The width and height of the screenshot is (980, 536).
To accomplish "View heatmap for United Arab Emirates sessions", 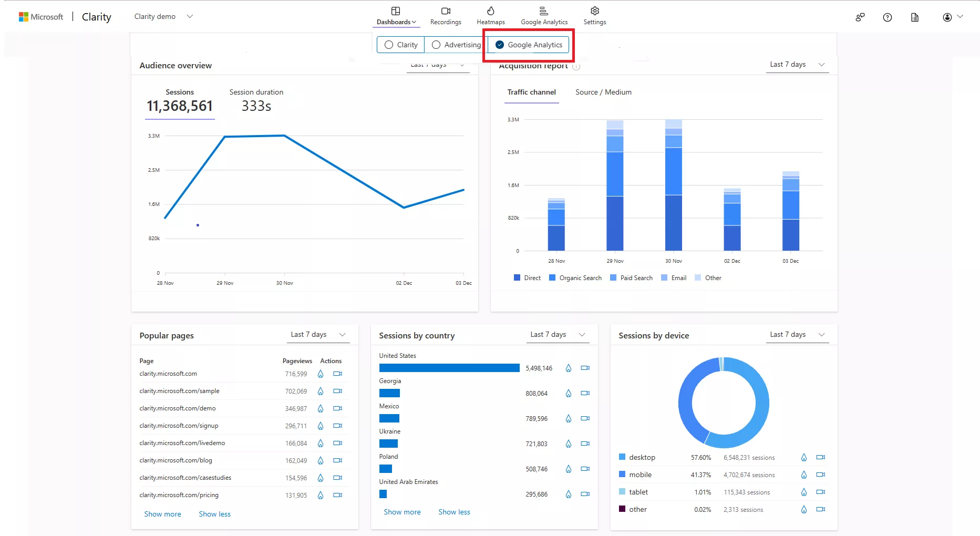I will 569,494.
